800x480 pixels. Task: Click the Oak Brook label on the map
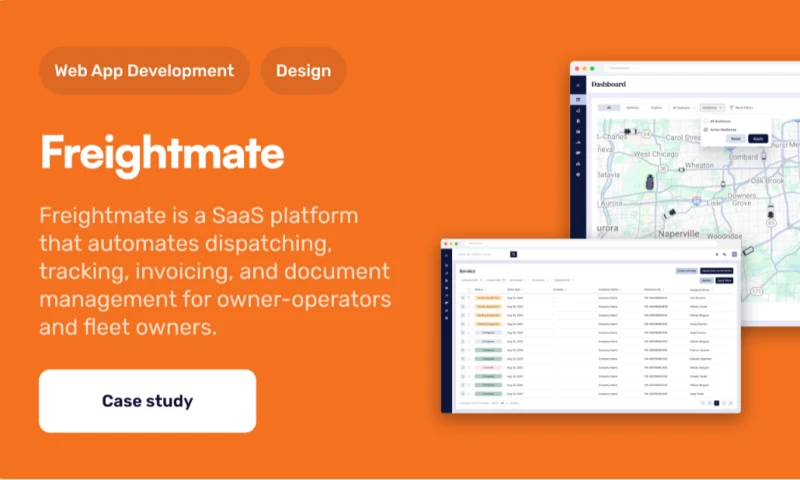(767, 181)
